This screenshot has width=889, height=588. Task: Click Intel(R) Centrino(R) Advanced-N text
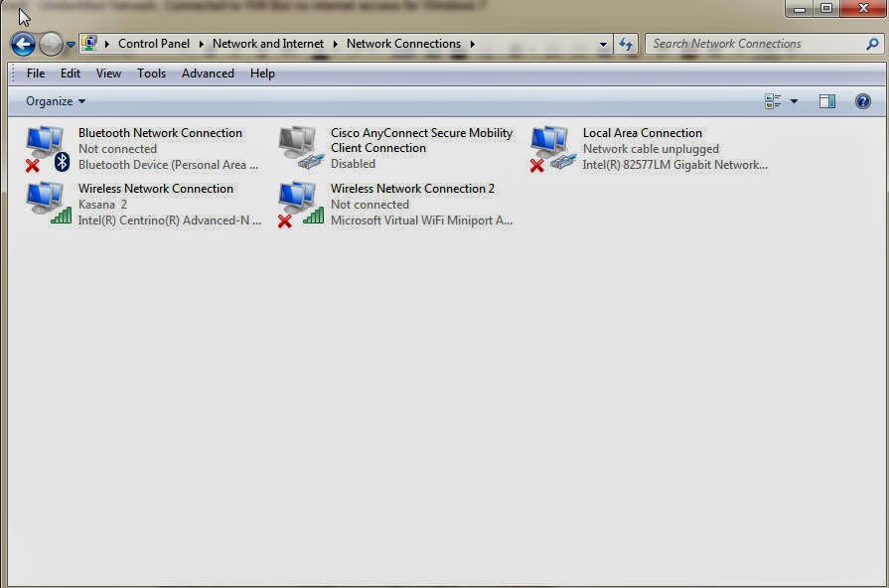tap(170, 220)
